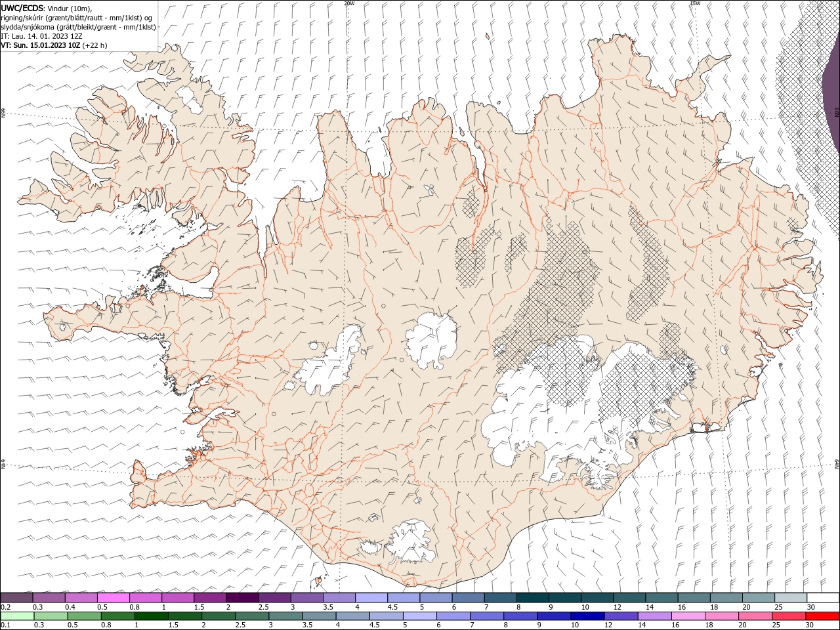Click the 'Vindur (10m)' text in legend

(70, 8)
